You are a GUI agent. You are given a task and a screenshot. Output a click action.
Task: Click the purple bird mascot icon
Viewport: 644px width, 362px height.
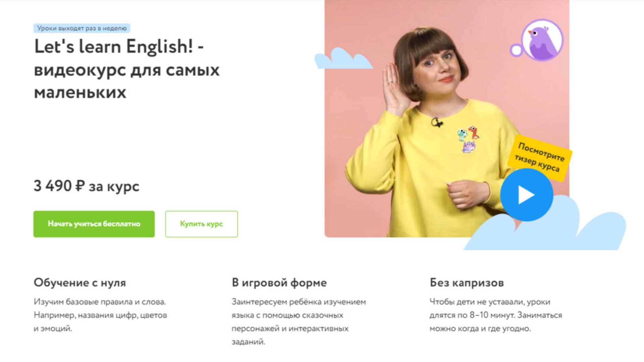542,40
